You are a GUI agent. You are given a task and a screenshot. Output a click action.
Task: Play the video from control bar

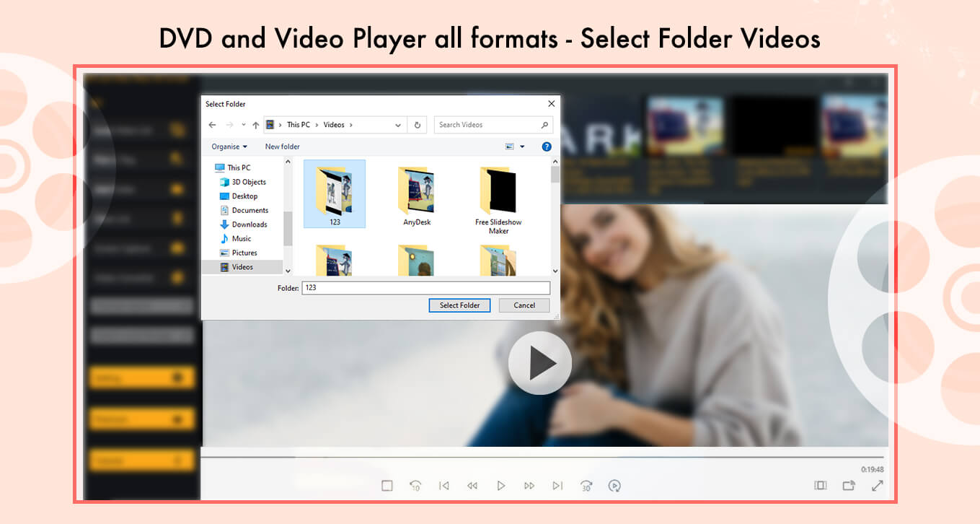coord(501,486)
